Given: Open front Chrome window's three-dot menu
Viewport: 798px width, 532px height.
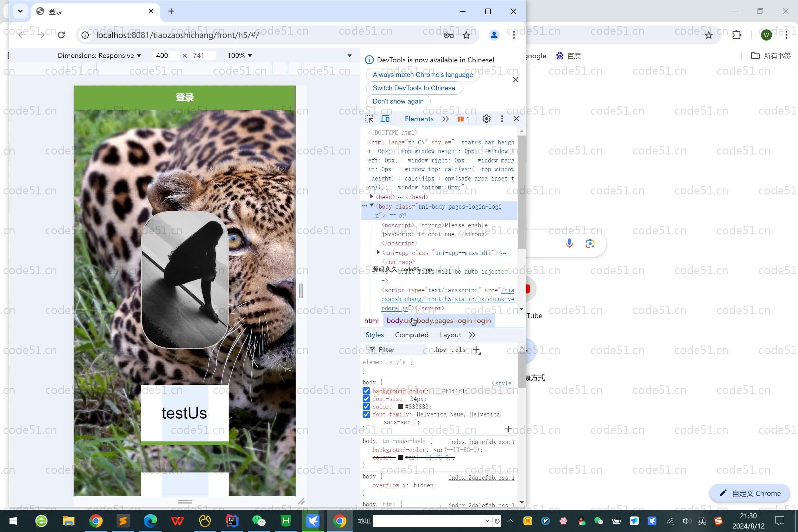Looking at the screenshot, I should tap(514, 35).
